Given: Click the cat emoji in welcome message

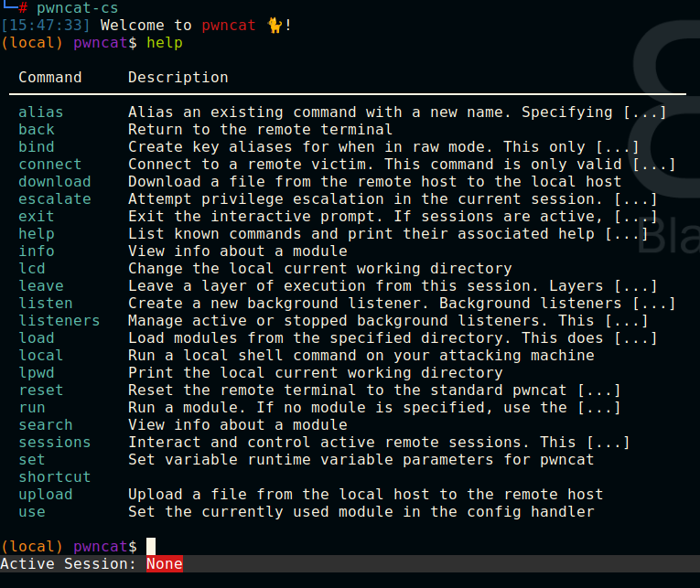Looking at the screenshot, I should click(275, 26).
